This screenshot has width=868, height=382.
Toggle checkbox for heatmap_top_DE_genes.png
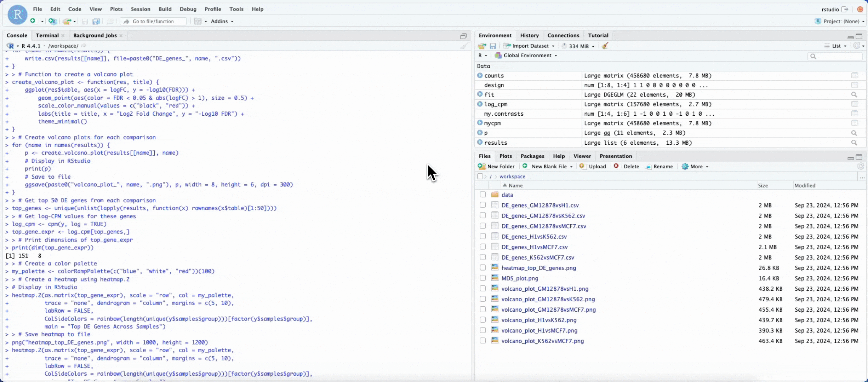coord(481,267)
